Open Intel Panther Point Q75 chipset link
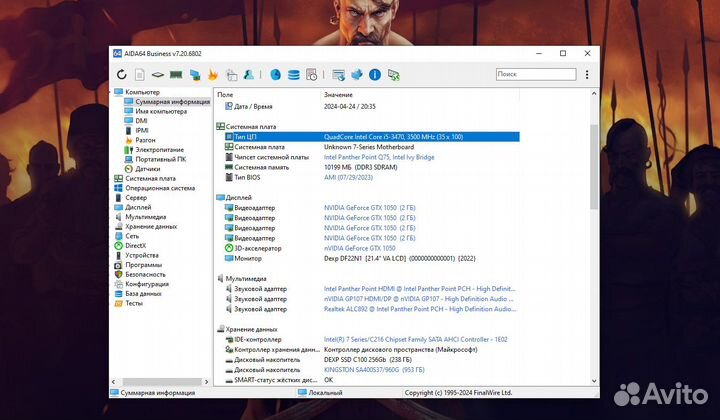The image size is (720, 420). point(379,157)
